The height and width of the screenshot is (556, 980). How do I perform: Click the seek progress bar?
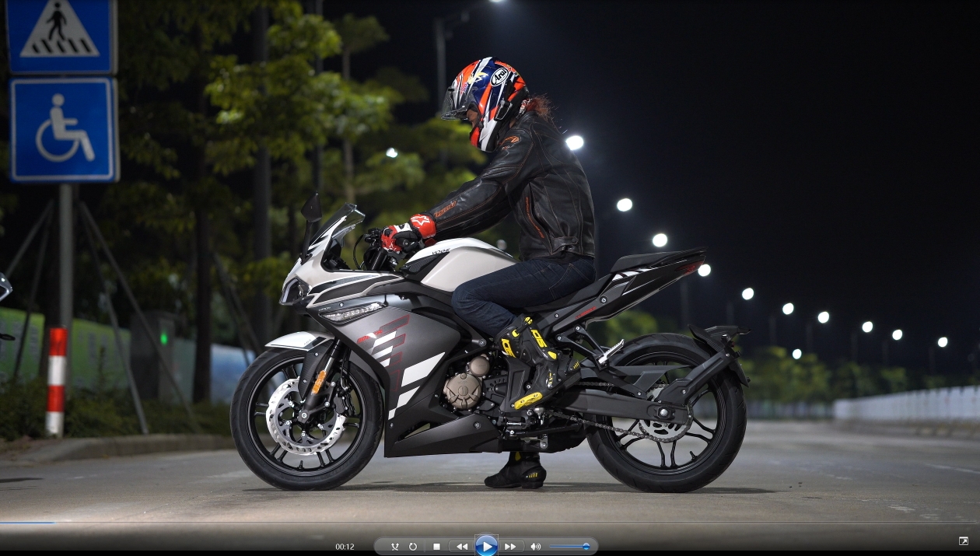(490, 523)
